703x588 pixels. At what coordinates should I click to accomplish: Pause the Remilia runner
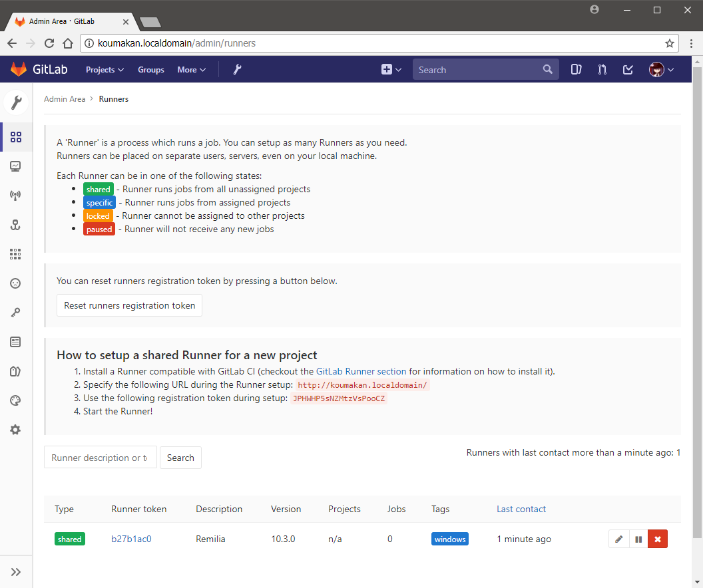(x=638, y=539)
